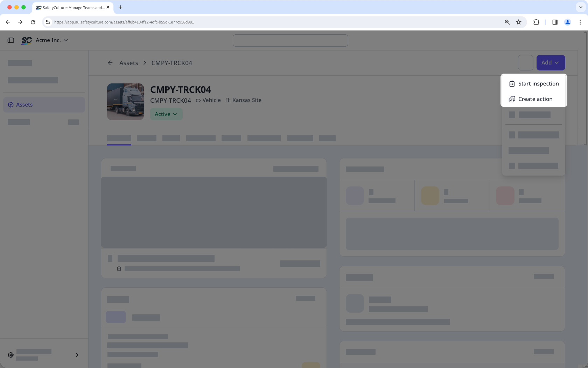Change status via the Active dropdown

coord(166,114)
